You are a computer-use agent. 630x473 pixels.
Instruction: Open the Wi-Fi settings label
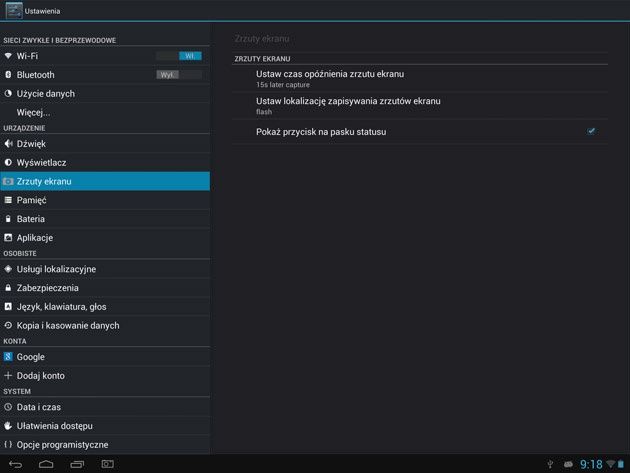(27, 56)
